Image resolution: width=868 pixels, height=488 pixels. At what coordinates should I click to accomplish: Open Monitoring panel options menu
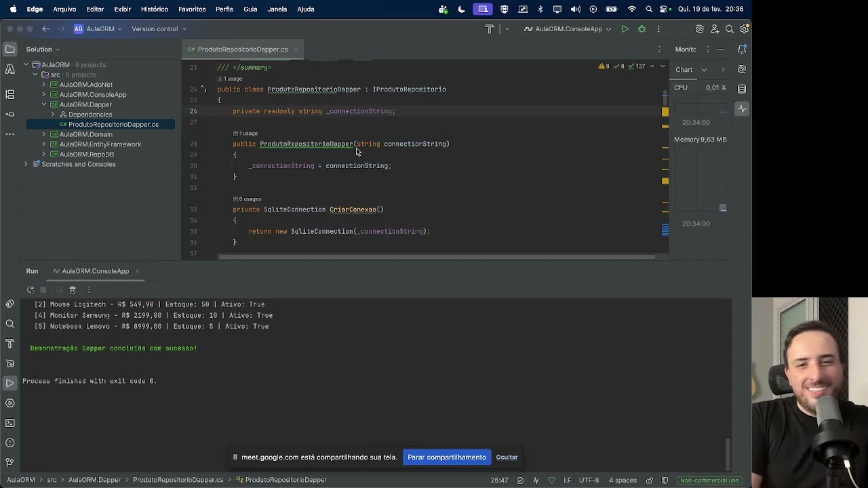[708, 49]
